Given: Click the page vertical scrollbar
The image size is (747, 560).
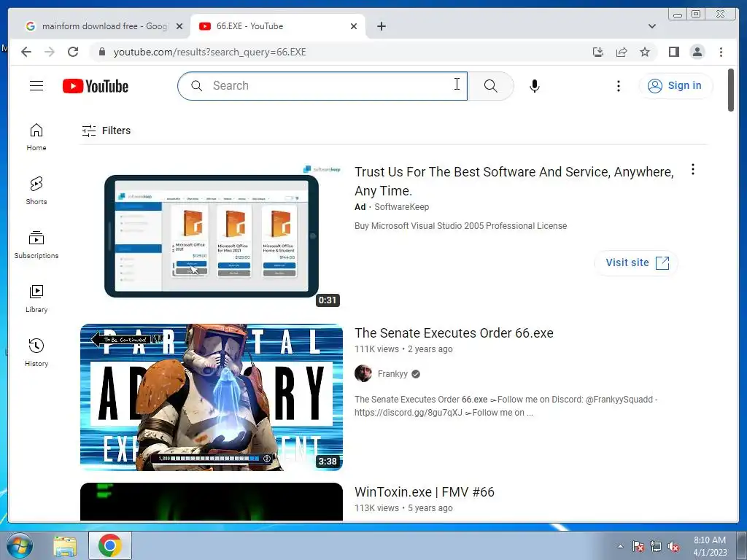Looking at the screenshot, I should point(731,90).
